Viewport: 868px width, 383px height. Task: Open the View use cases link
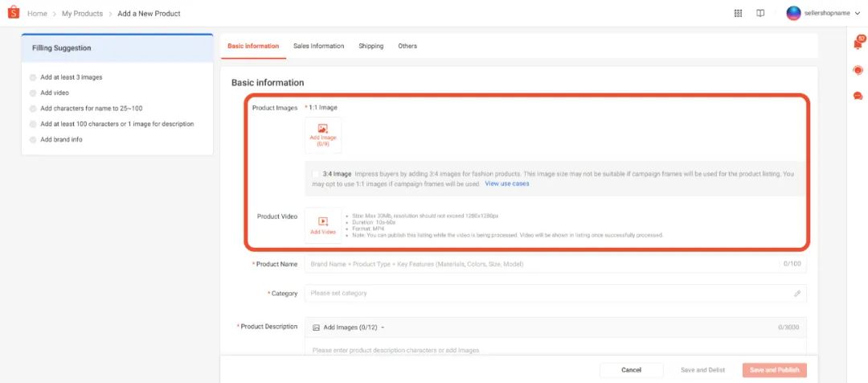(x=506, y=183)
